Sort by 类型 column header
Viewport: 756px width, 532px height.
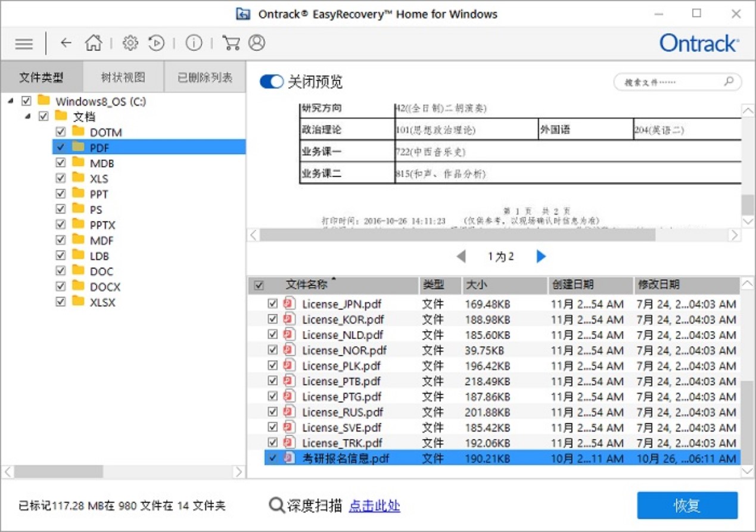pyautogui.click(x=439, y=285)
